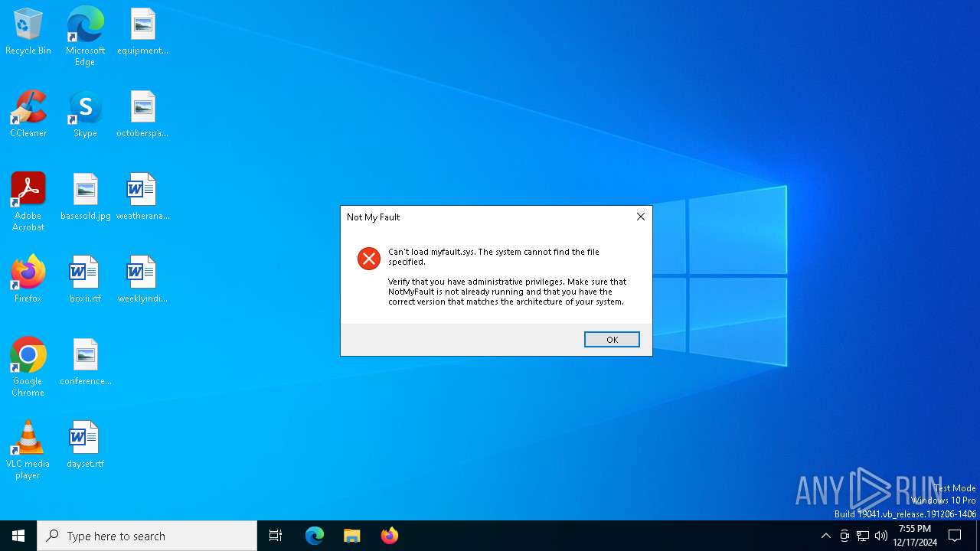Viewport: 980px width, 551px height.
Task: Open the clock showing 7:55 PM
Action: (915, 536)
